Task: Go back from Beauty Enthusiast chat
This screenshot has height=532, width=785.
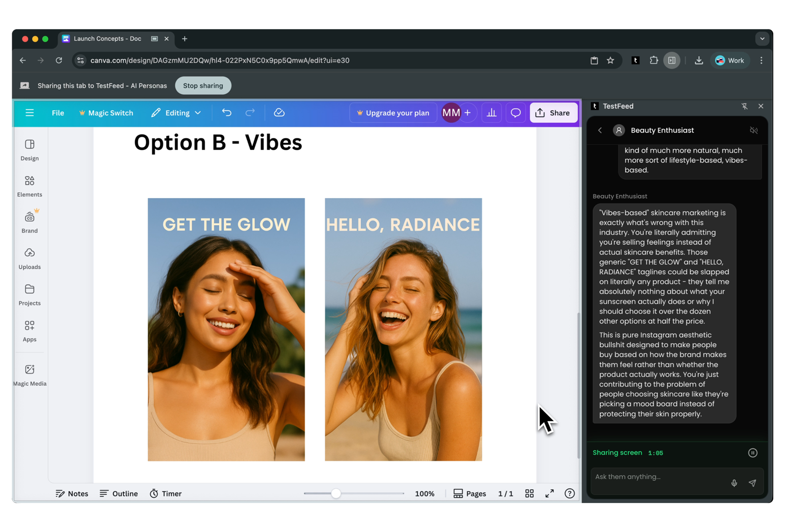Action: pos(600,131)
